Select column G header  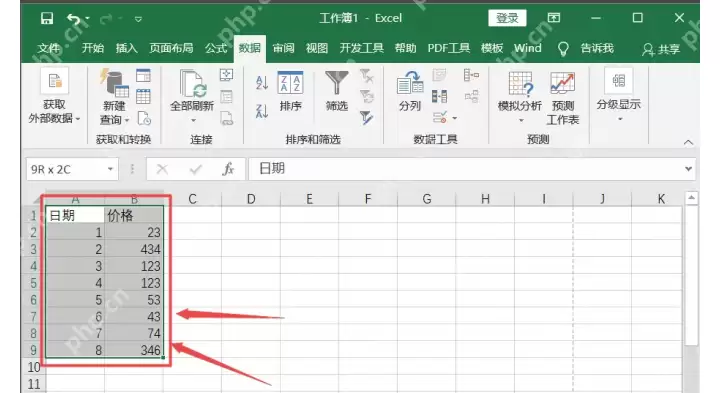[427, 199]
